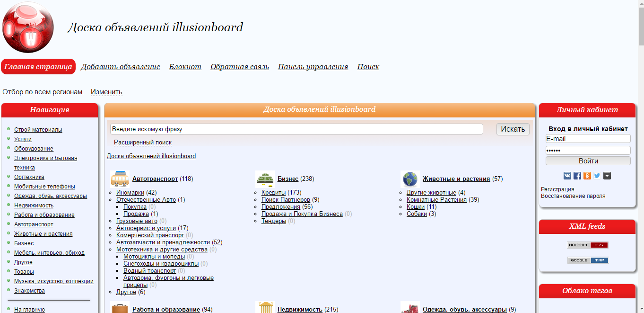The image size is (644, 313).
Task: Click the illusionboard logo sphere
Action: pos(29,27)
